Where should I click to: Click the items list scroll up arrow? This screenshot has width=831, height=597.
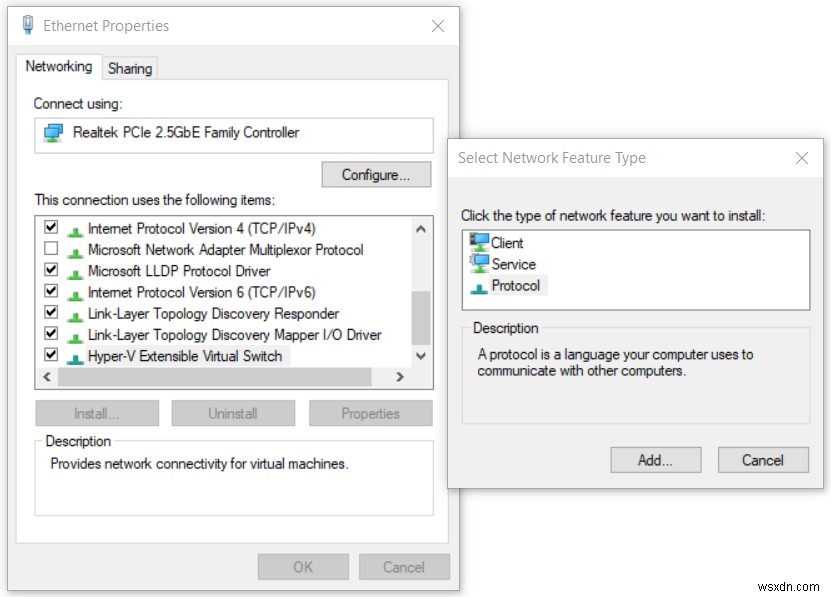click(421, 229)
